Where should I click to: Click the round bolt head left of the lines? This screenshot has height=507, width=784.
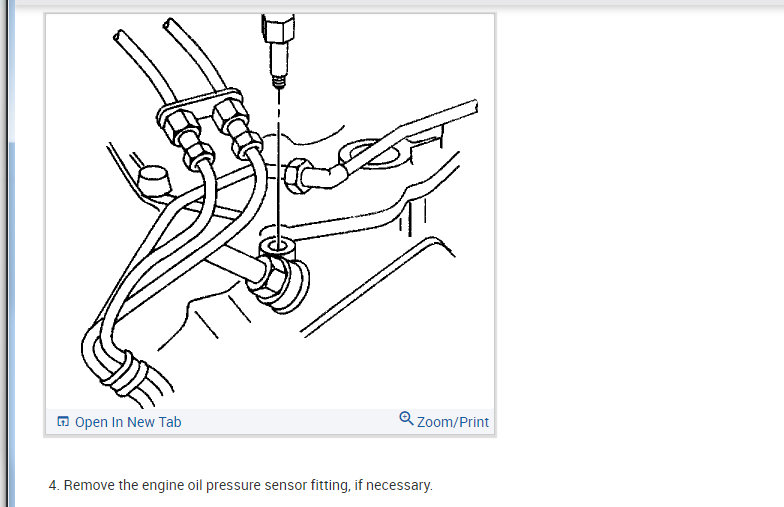[153, 181]
